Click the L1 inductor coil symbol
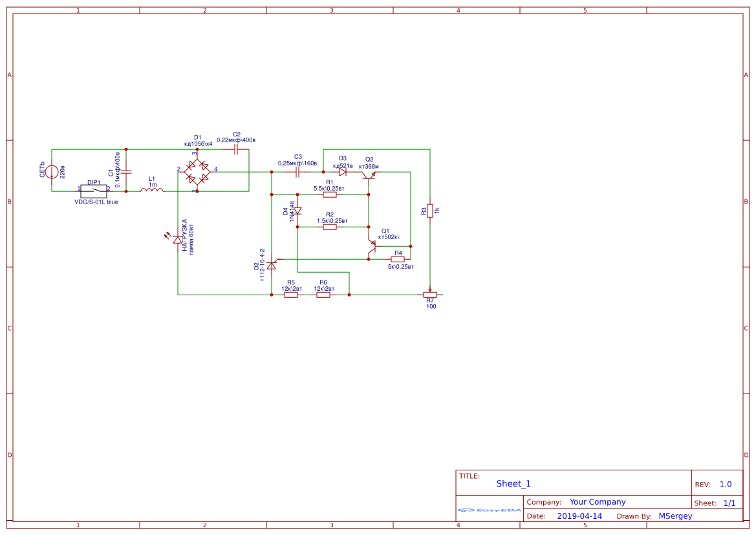This screenshot has width=756, height=535. point(152,190)
